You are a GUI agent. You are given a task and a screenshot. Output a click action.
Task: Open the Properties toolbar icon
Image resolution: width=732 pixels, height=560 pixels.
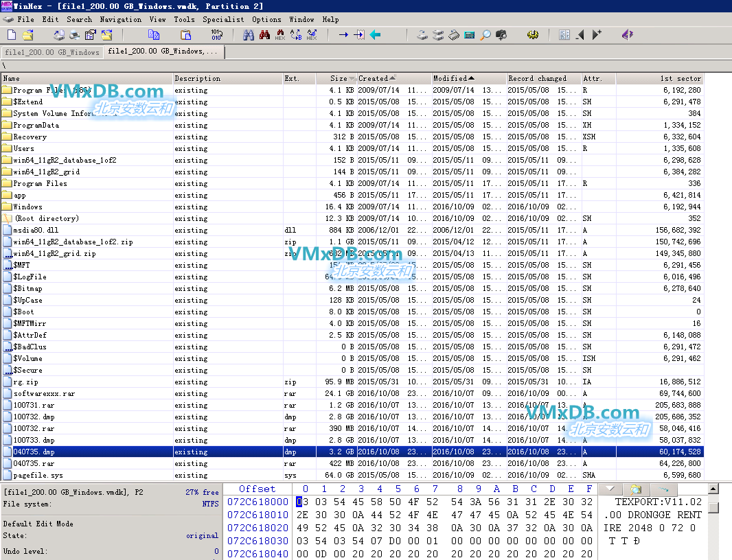(x=91, y=34)
